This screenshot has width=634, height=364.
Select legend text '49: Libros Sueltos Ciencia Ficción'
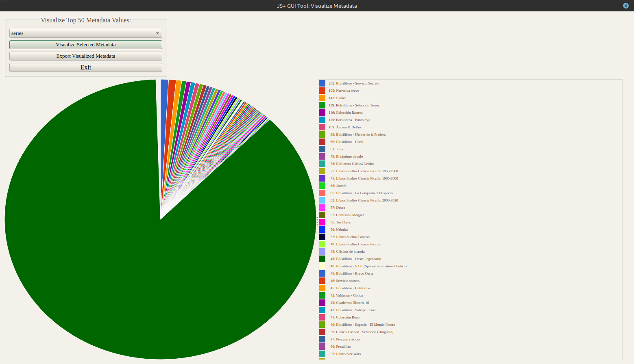[356, 244]
